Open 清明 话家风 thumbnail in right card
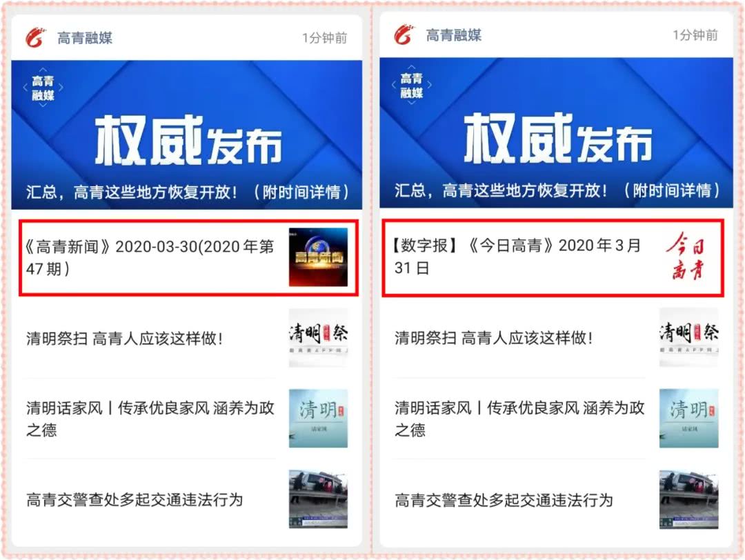The width and height of the screenshot is (745, 560). tap(689, 419)
